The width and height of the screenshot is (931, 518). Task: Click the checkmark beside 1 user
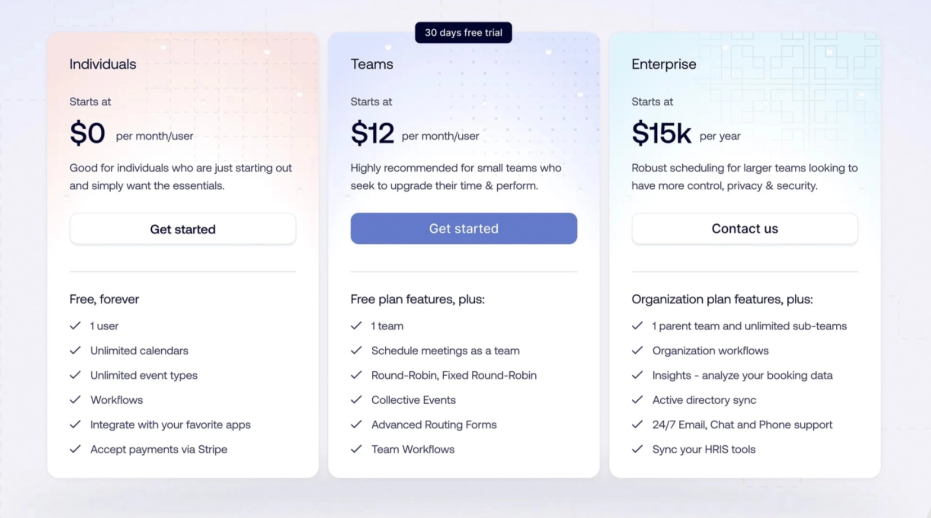[75, 326]
